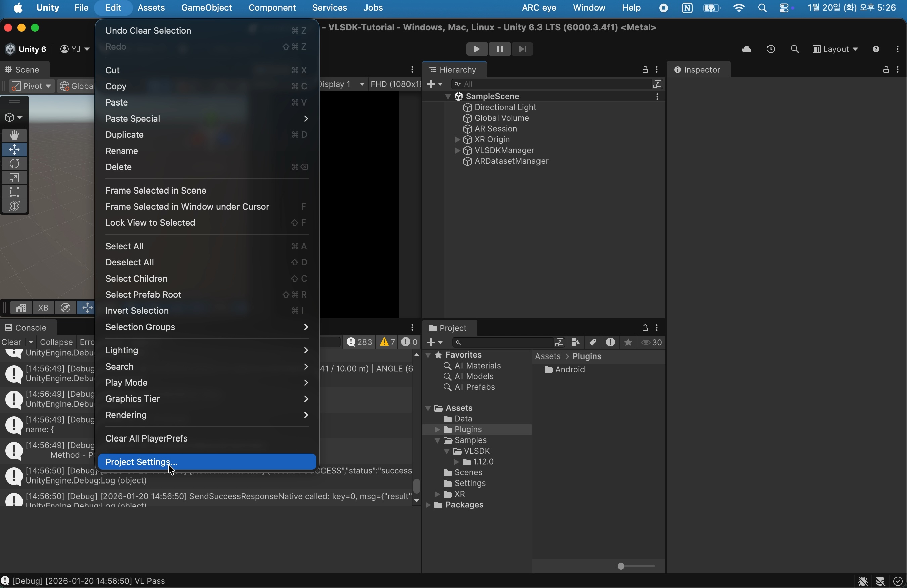
Task: Click the Pause button
Action: pyautogui.click(x=500, y=49)
